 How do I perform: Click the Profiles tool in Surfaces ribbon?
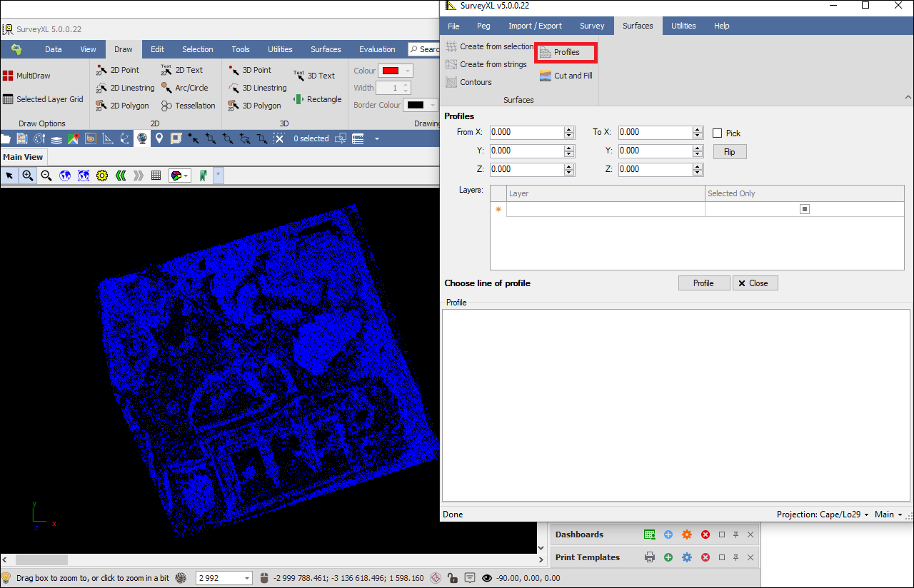pyautogui.click(x=566, y=52)
